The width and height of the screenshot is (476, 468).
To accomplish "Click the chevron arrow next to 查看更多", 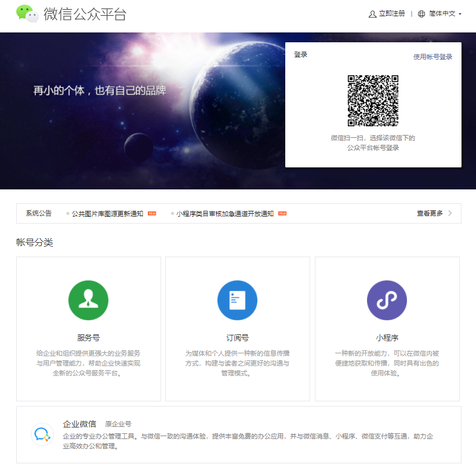I will [x=450, y=213].
